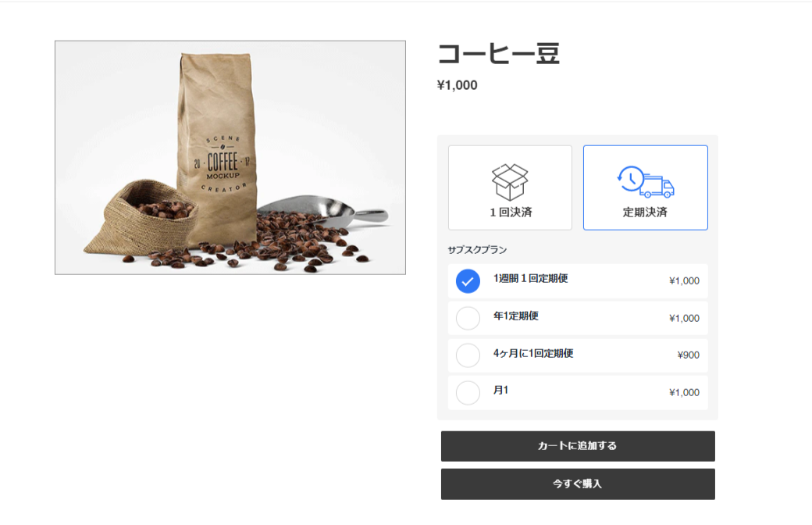The width and height of the screenshot is (812, 525).
Task: Click the カートに追加する button
Action: [578, 446]
